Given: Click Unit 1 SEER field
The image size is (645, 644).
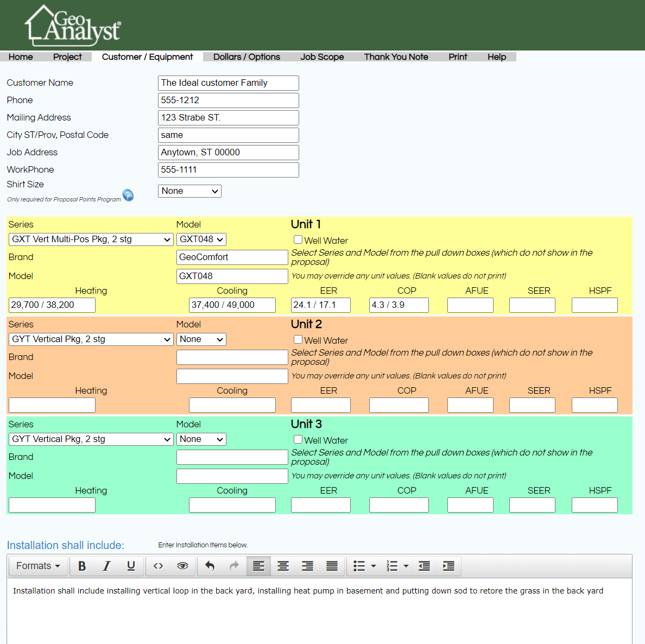Looking at the screenshot, I should (532, 305).
